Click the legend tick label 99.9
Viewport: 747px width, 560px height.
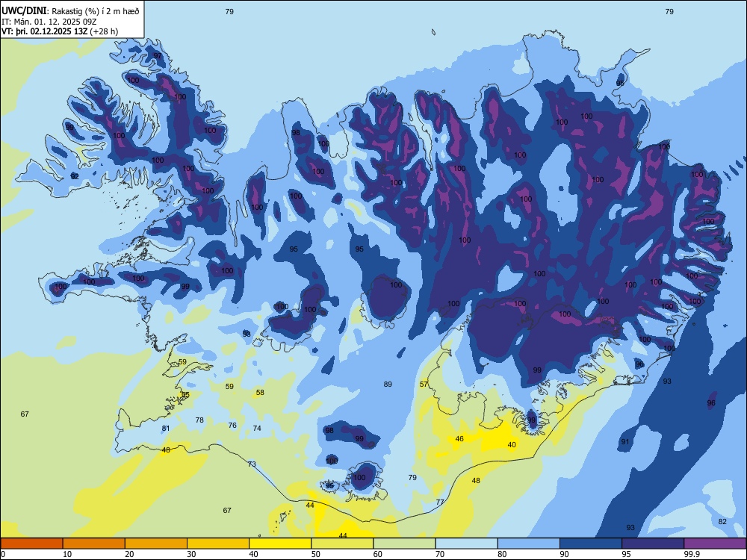[692, 554]
